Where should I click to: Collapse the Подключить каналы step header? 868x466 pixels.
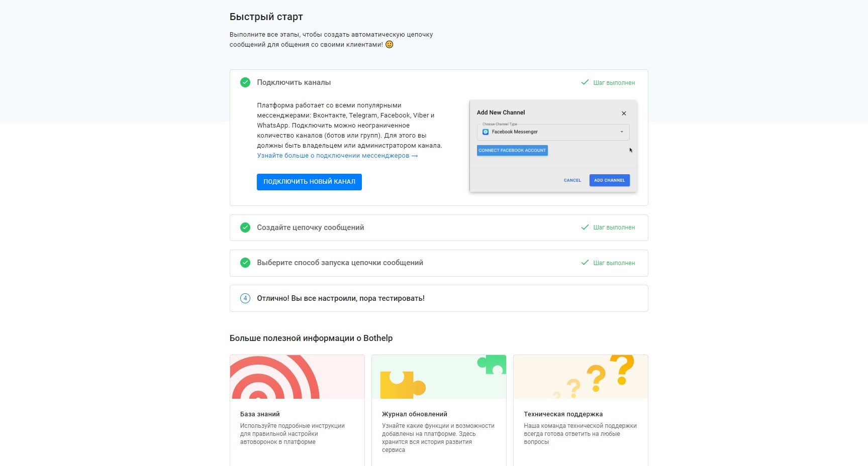click(294, 82)
